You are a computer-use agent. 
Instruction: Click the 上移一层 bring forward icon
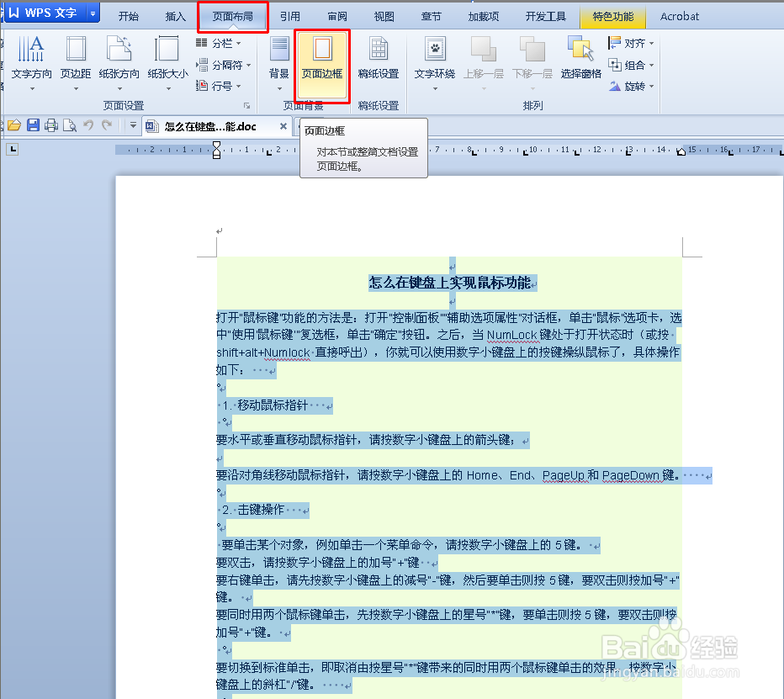(483, 49)
